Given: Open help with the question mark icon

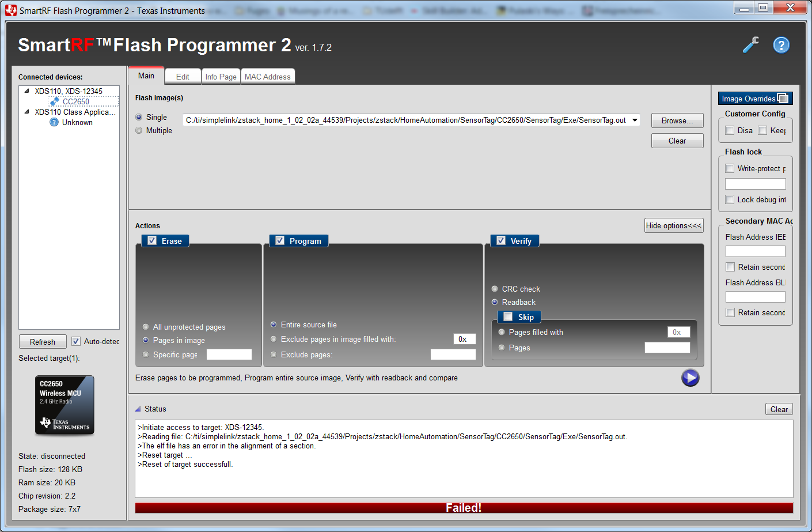Looking at the screenshot, I should [781, 44].
